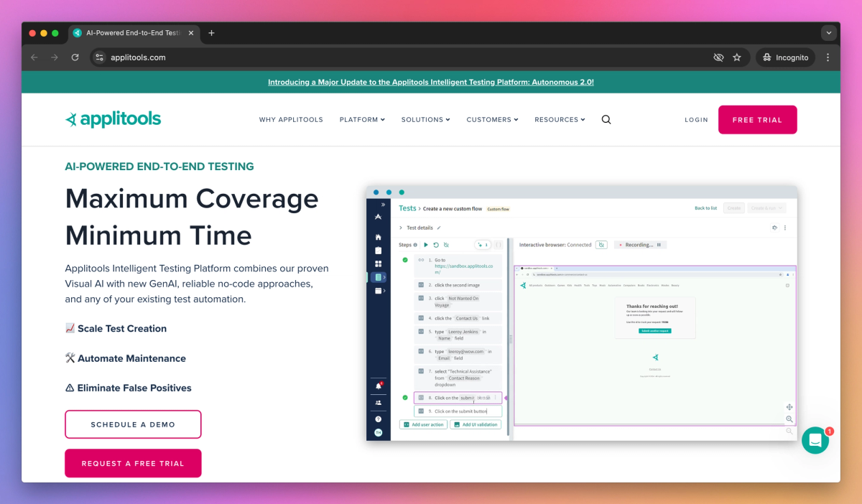This screenshot has height=504, width=862.
Task: Click the FREE TRIAL header button
Action: tap(757, 120)
